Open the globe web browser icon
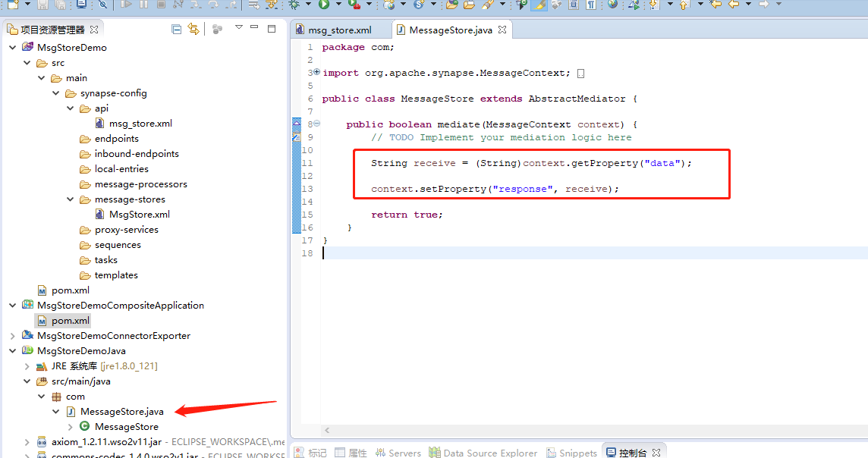 click(612, 5)
